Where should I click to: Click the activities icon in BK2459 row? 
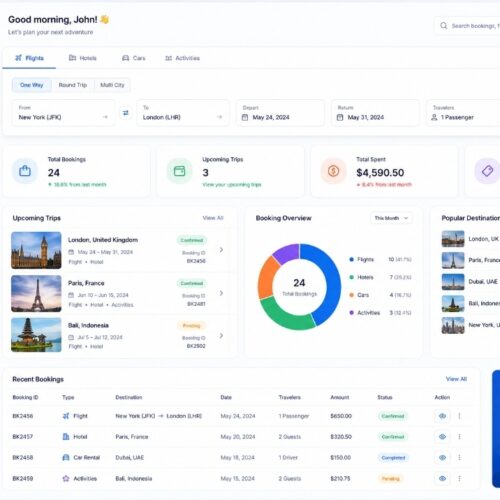pos(66,478)
